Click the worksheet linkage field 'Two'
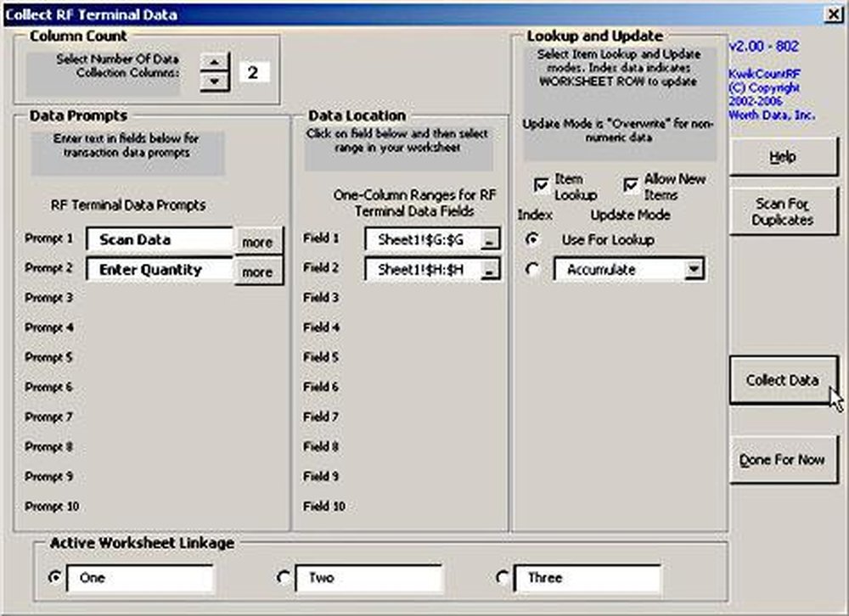Image resolution: width=849 pixels, height=616 pixels. pos(368,578)
